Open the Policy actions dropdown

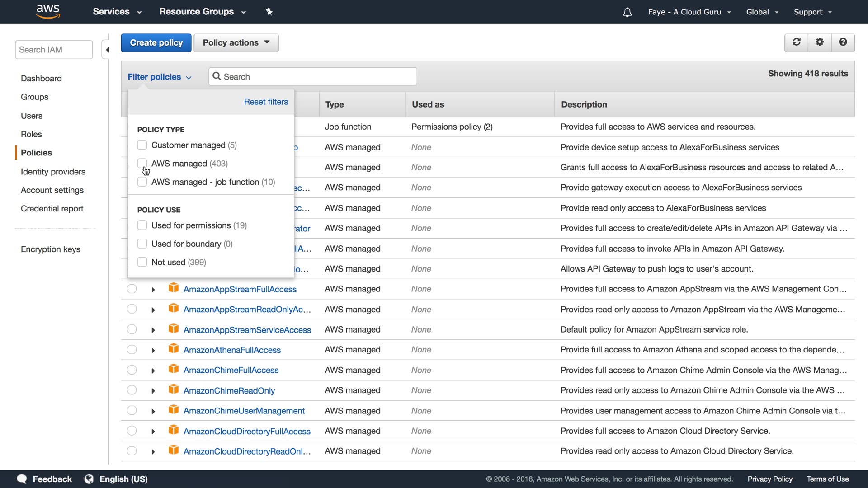236,42
